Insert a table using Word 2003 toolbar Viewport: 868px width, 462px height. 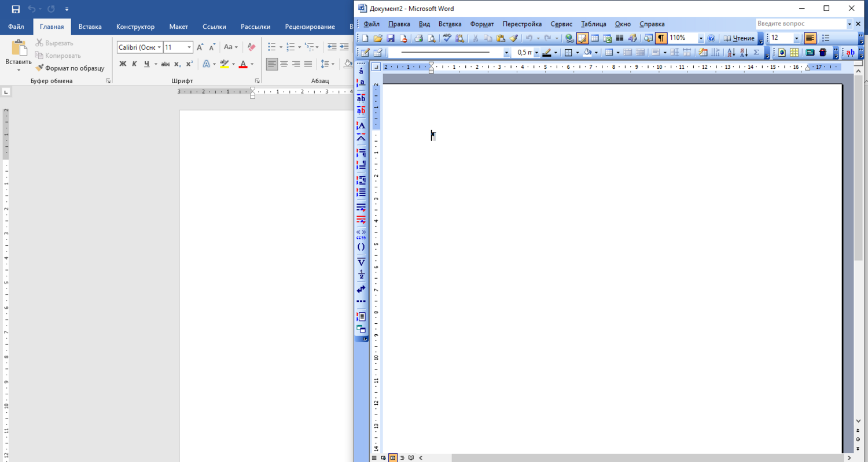point(595,38)
